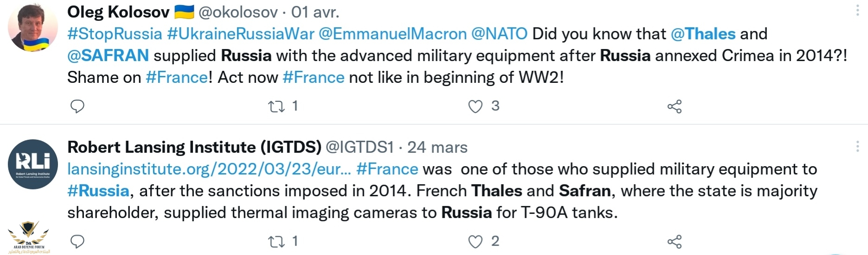The image size is (868, 255).
Task: Open the #StopRussia hashtag
Action: (x=115, y=34)
